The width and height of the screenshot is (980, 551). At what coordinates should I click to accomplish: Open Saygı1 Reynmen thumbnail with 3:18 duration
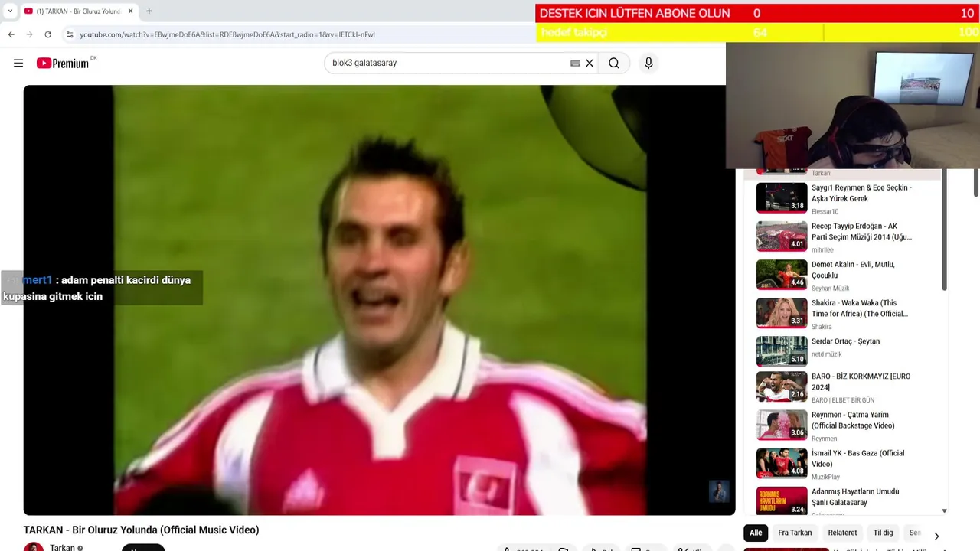click(782, 197)
